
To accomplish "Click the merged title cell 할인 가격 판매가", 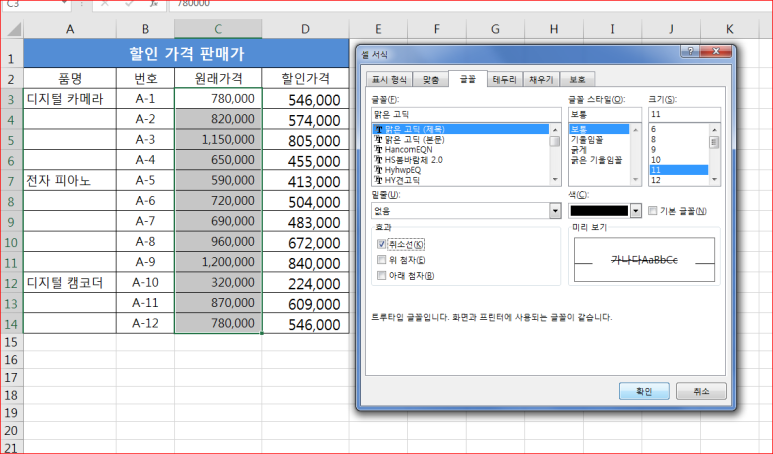I will point(186,53).
